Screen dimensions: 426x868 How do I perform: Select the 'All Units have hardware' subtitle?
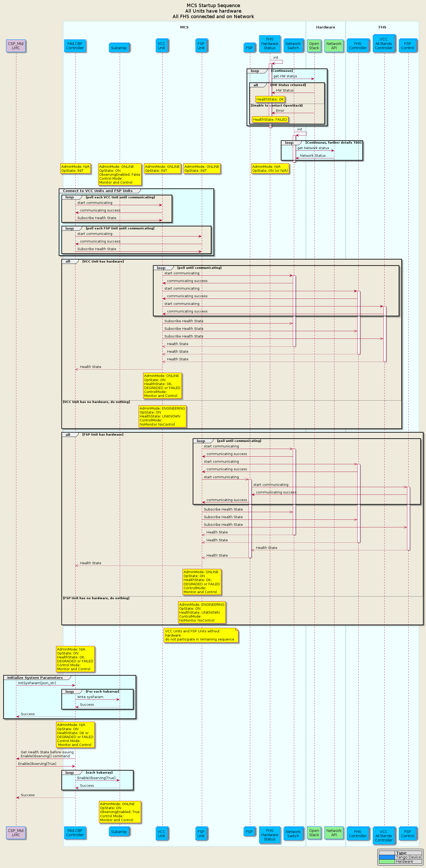213,11
